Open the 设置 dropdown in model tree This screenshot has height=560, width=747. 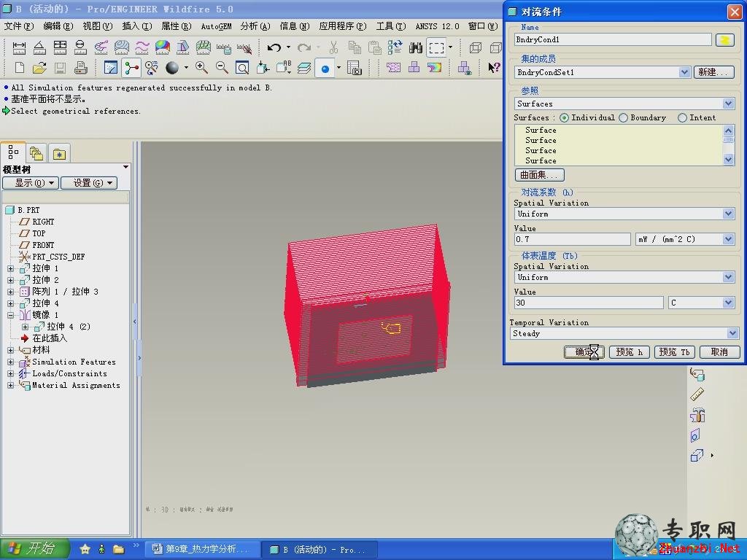click(x=89, y=183)
